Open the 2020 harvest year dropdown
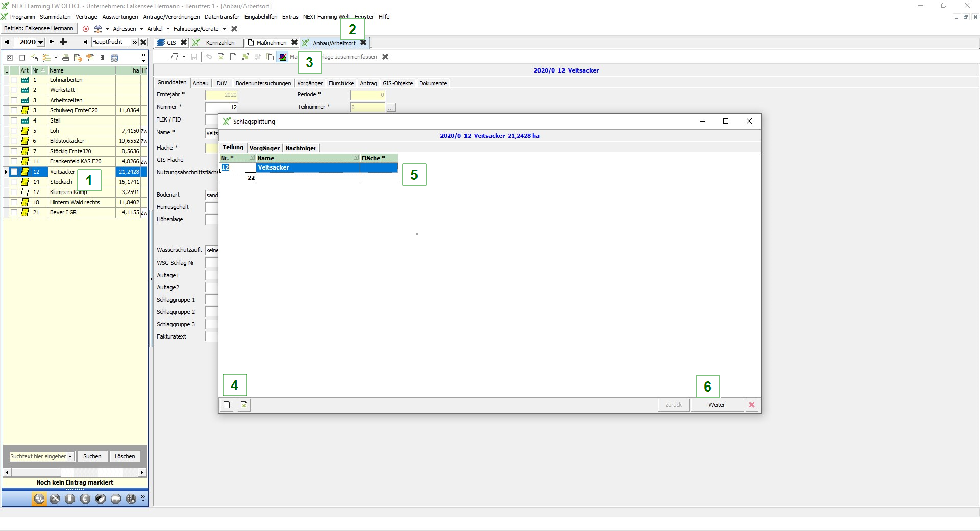The image size is (980, 531). point(40,42)
